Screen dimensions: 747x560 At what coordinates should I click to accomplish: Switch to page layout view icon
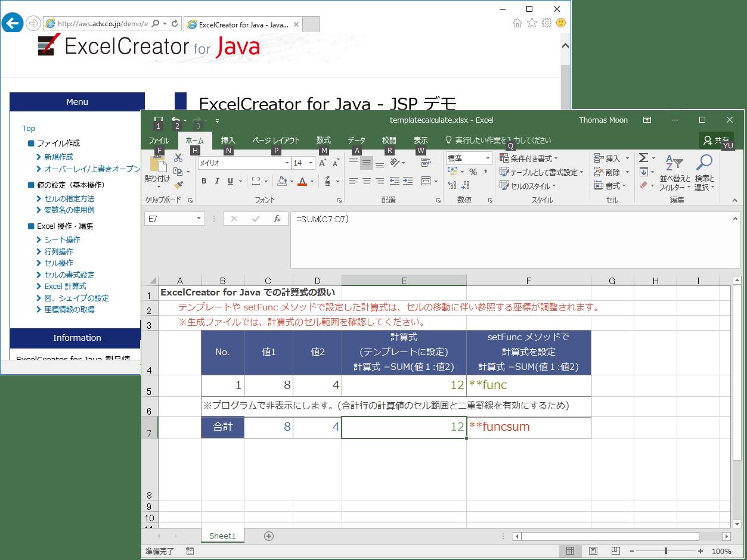click(x=593, y=551)
